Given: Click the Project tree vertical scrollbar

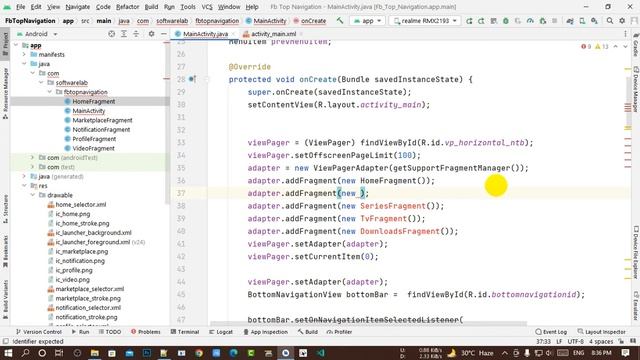Looking at the screenshot, I should [x=167, y=122].
